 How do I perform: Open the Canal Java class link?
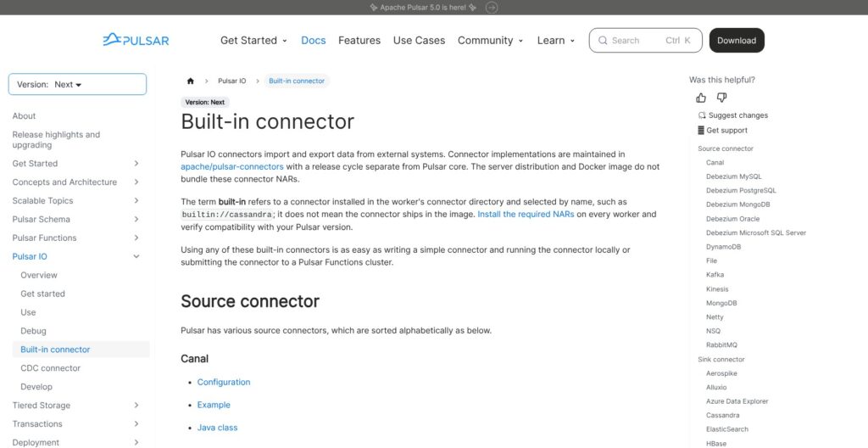(x=217, y=428)
